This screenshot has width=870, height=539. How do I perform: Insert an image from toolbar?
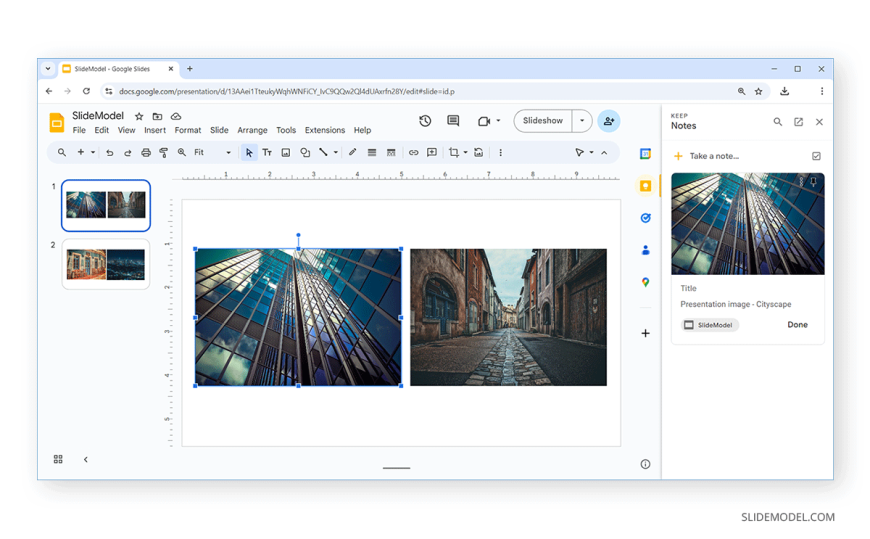click(285, 153)
